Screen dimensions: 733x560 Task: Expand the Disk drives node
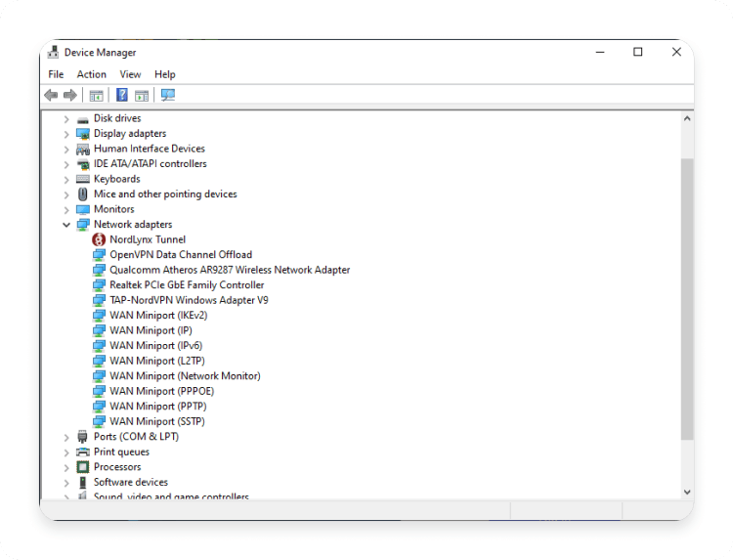(66, 119)
